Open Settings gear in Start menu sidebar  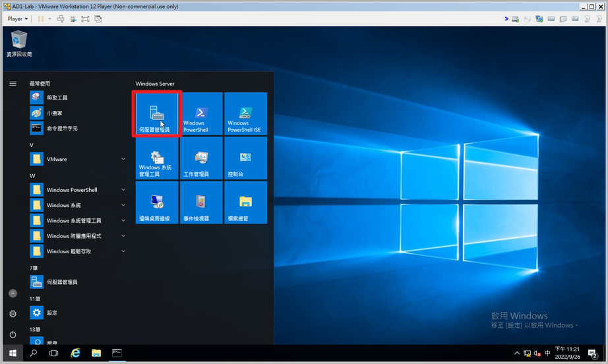13,314
